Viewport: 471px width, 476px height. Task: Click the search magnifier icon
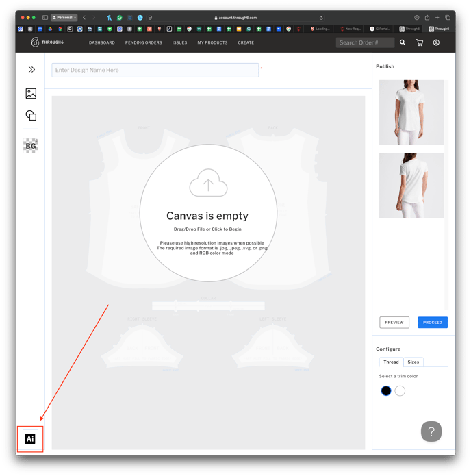(403, 42)
